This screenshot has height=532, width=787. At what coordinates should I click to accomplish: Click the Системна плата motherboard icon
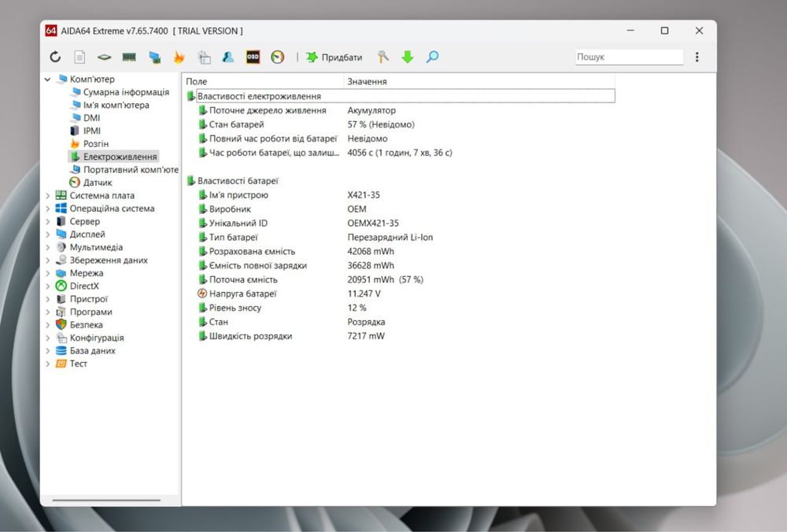point(61,195)
